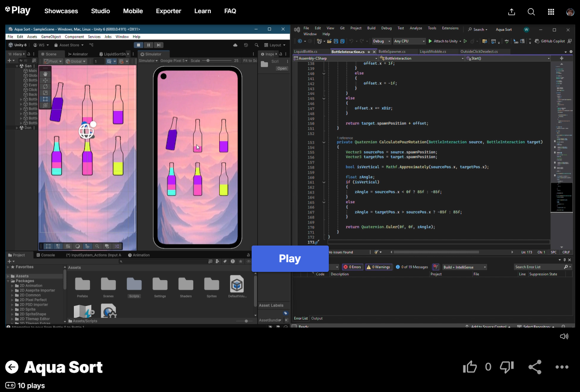The width and height of the screenshot is (580, 392).
Task: Dislike Aqua Sort with the thumbs-down icon
Action: pyautogui.click(x=507, y=367)
